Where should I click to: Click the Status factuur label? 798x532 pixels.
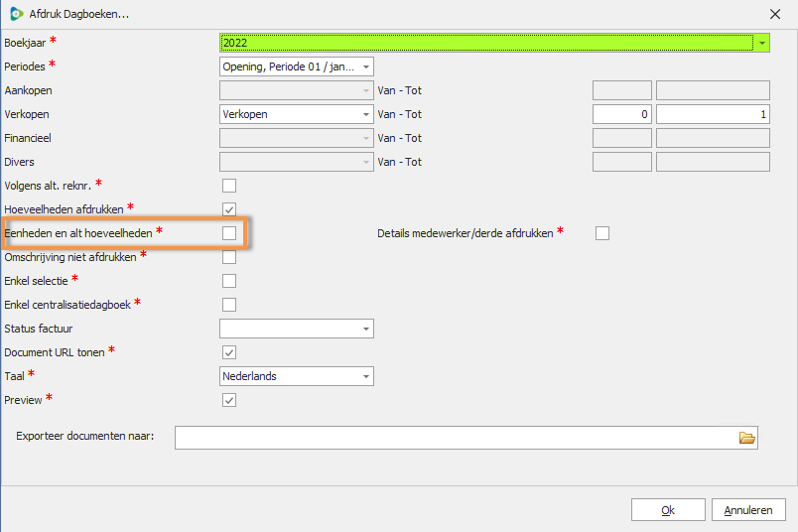point(38,329)
